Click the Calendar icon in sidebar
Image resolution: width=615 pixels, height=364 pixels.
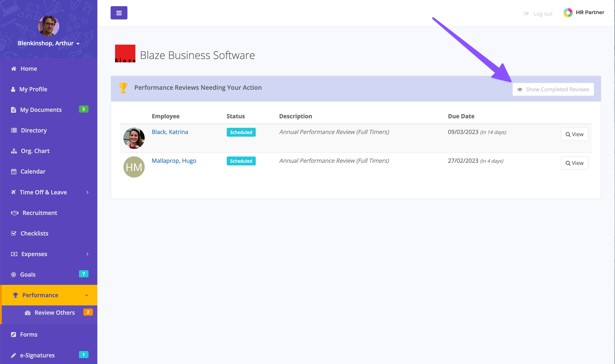[14, 172]
